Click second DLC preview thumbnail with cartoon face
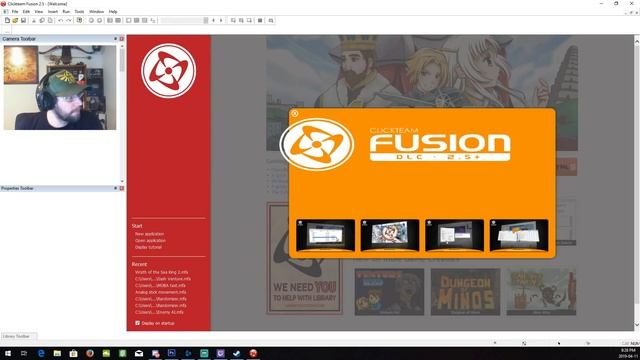The image size is (640, 360). [x=390, y=235]
